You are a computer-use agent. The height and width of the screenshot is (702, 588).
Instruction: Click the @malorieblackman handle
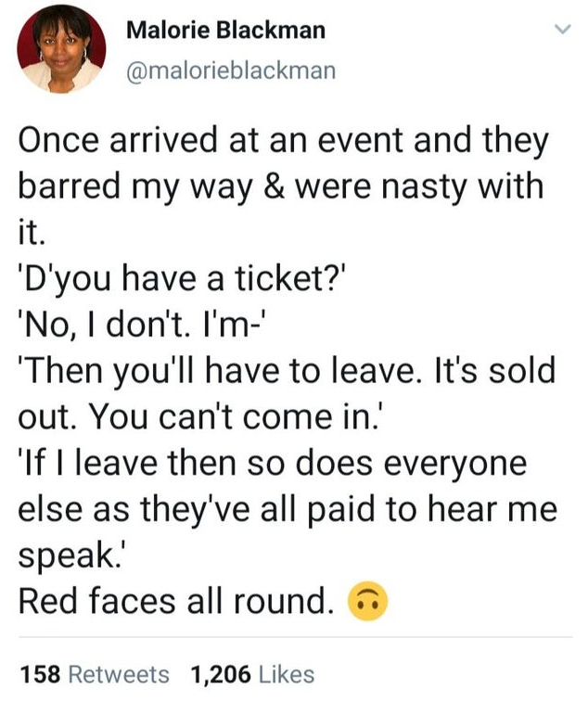pyautogui.click(x=230, y=70)
